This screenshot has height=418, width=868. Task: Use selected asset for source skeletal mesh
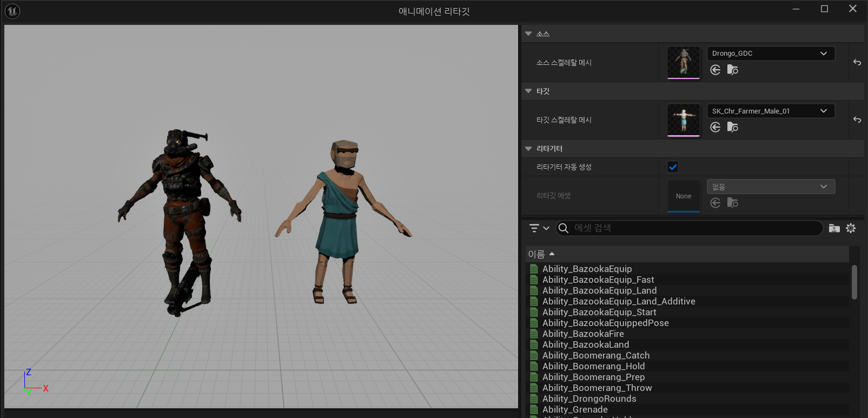[x=715, y=70]
